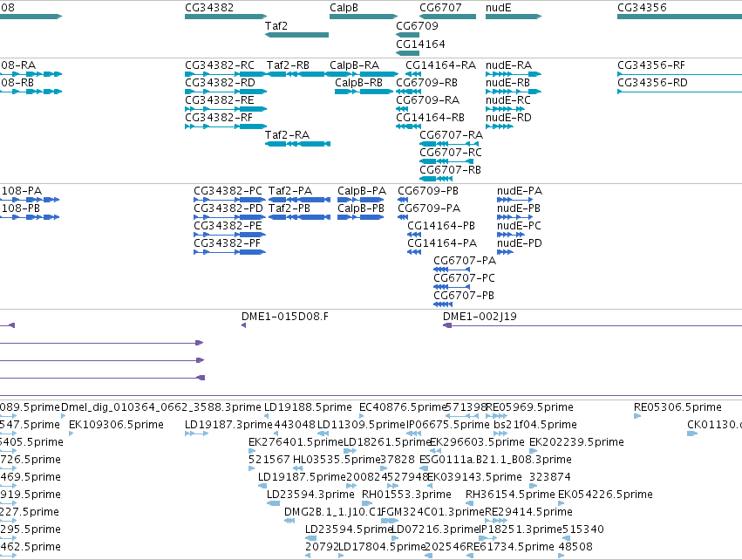742x560 pixels.
Task: Click transcript label CG34382-RF
Action: (x=219, y=118)
